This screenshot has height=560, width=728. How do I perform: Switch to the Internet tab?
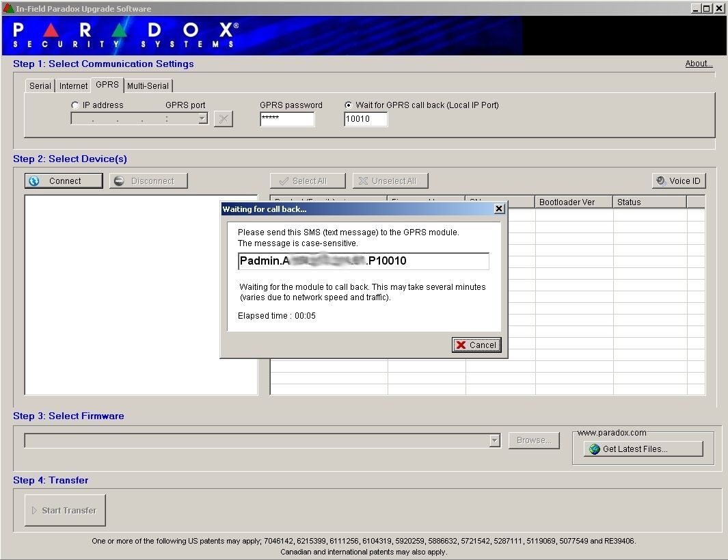[73, 86]
